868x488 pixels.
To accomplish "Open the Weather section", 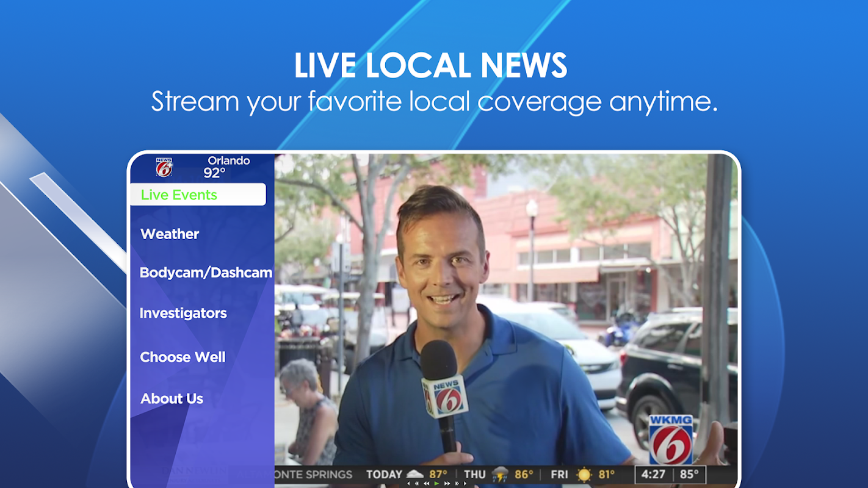I will click(x=170, y=234).
